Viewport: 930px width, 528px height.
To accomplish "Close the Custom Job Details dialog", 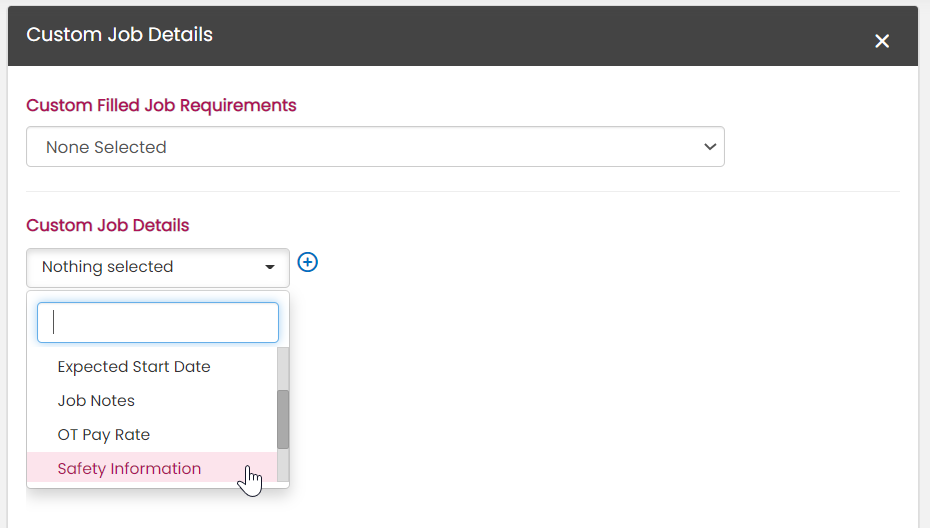I will tap(881, 41).
